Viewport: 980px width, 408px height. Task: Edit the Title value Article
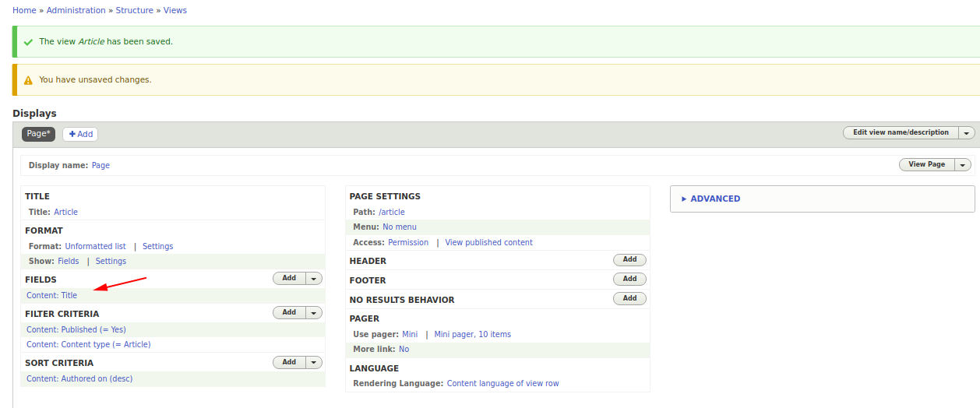point(65,212)
